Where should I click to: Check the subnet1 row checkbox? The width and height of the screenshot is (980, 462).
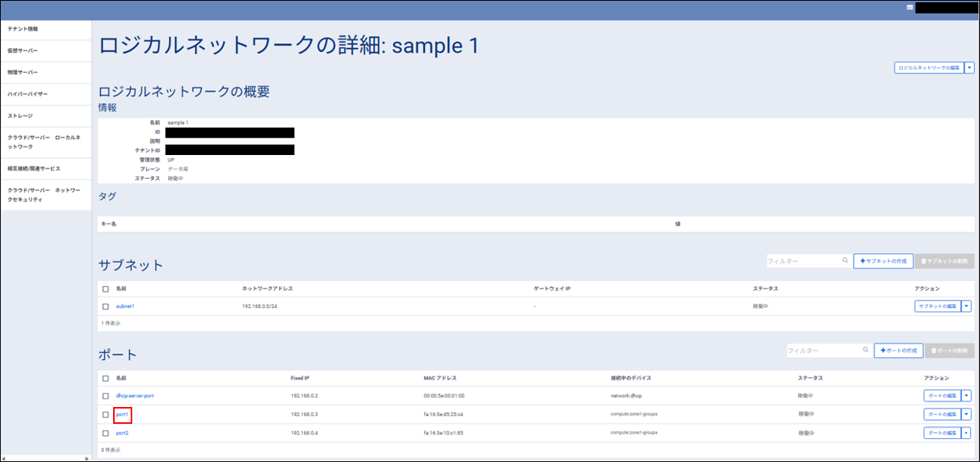105,306
